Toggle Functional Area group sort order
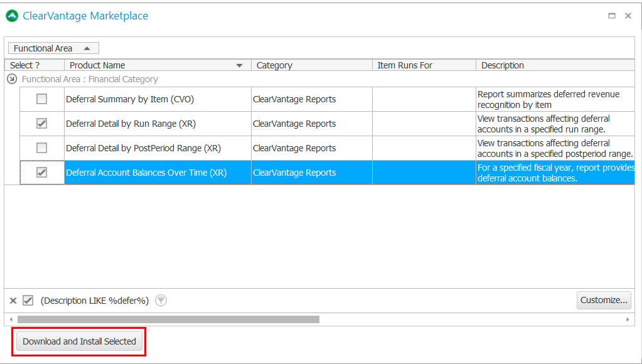The width and height of the screenshot is (642, 364). [x=53, y=48]
